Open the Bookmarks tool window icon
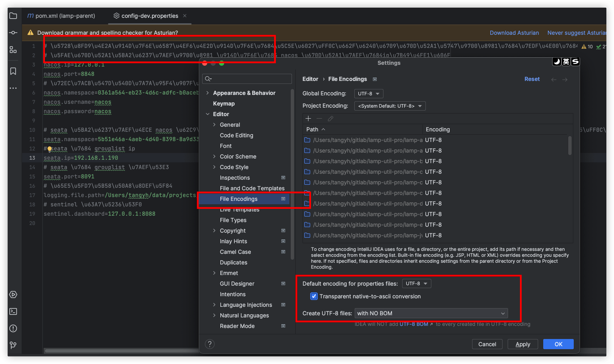The image size is (614, 364). pyautogui.click(x=13, y=71)
